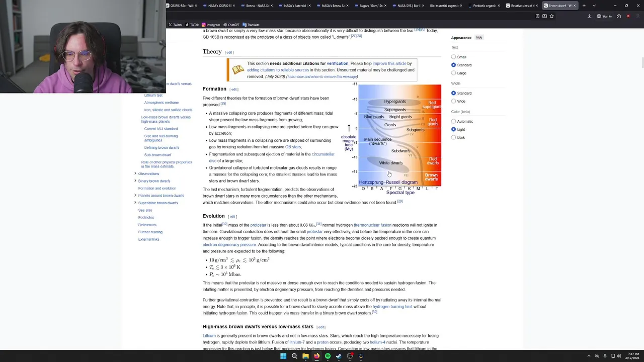Viewport: 644px width, 362px height.
Task: Expand Superlative brown dwarfs section
Action: coord(135,203)
